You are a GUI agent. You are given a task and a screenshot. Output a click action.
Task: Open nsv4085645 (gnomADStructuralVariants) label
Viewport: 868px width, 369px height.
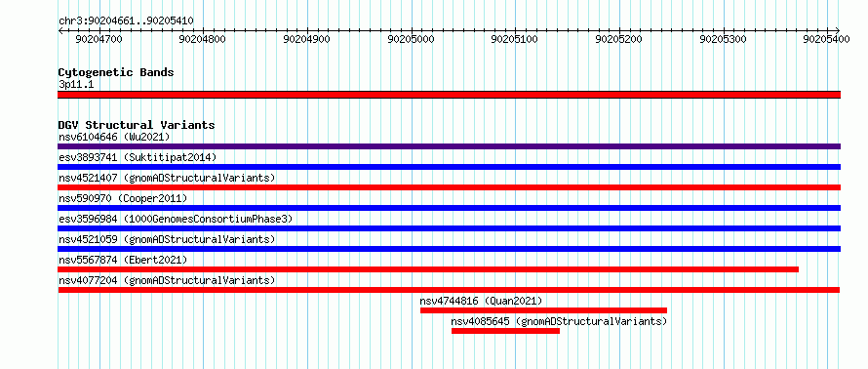559,321
